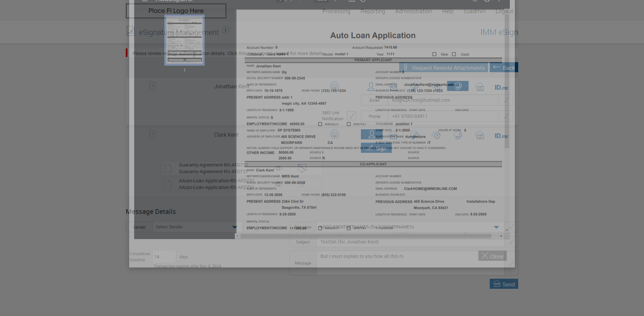Select email authentication icon for Clark Kent
The height and width of the screenshot is (316, 644).
tap(393, 135)
